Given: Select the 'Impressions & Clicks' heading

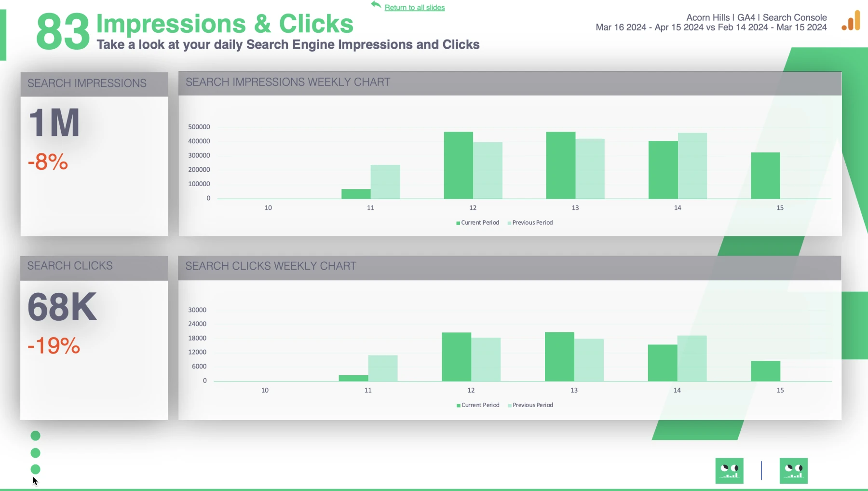Looking at the screenshot, I should (225, 24).
